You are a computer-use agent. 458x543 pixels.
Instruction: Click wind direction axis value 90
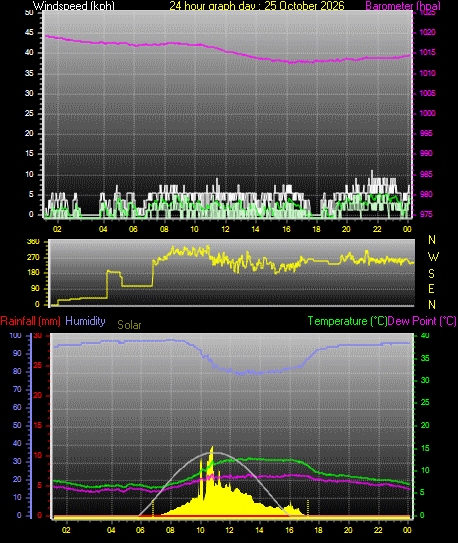click(x=35, y=288)
